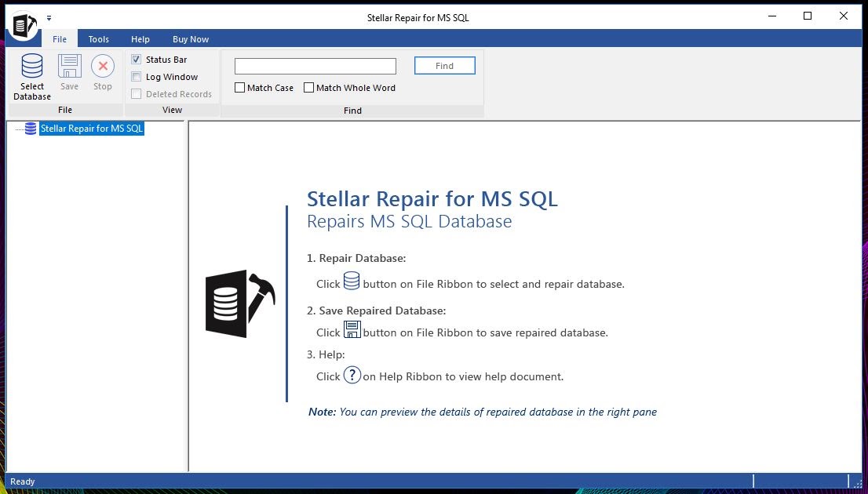Open the Buy Now page
The width and height of the screenshot is (868, 494).
tap(190, 38)
